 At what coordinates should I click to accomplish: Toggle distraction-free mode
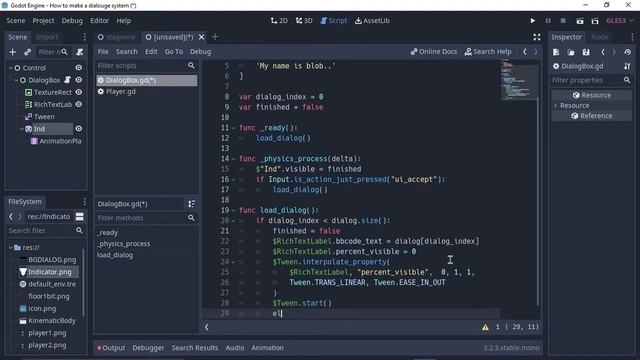[537, 37]
